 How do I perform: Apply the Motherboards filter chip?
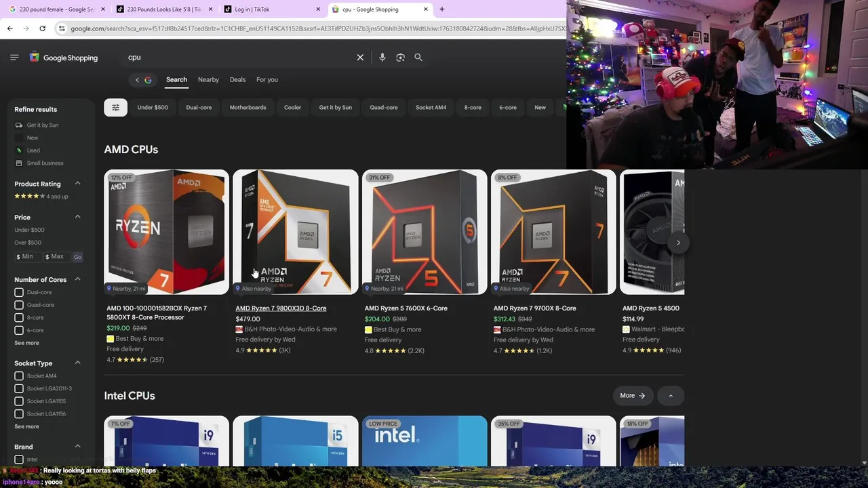248,108
